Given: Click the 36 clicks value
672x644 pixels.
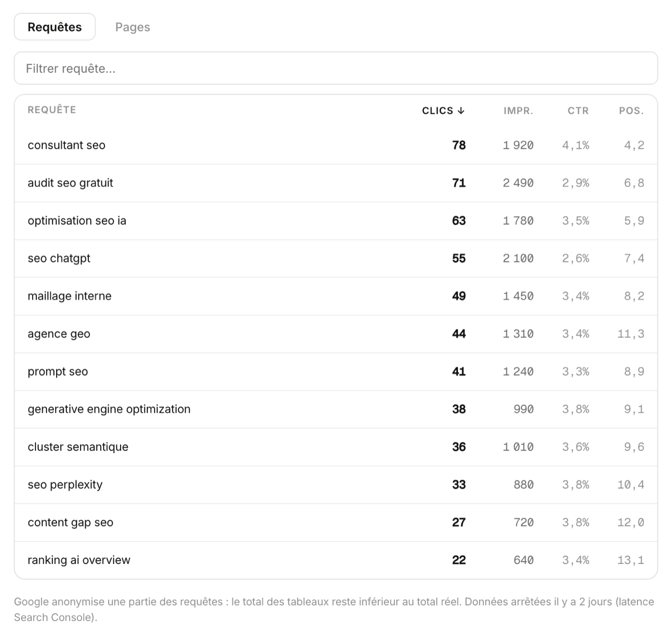Looking at the screenshot, I should point(459,447).
